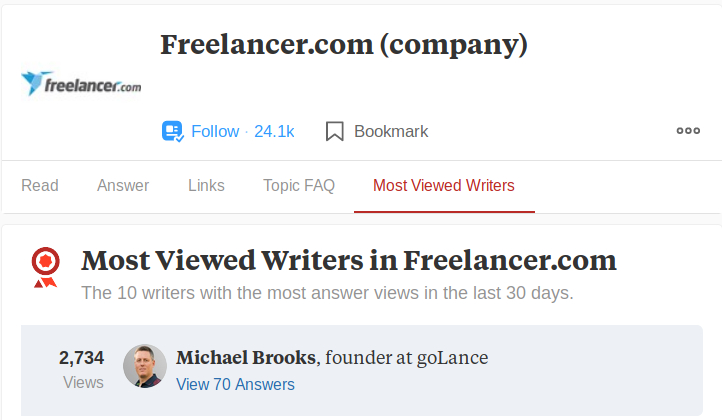Click the 2,734 Views count
Viewport: 722px width, 420px height.
tap(82, 368)
